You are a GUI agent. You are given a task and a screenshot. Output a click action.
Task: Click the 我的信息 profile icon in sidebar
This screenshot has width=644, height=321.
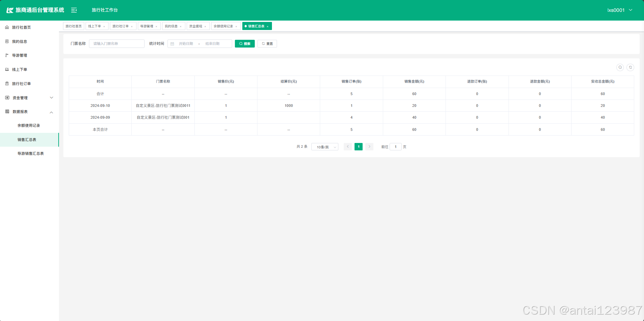[7, 41]
